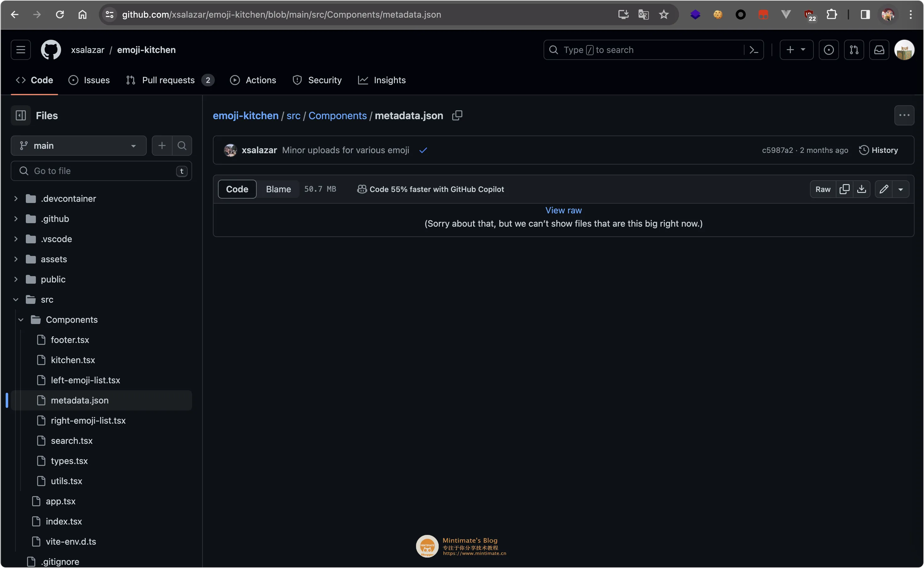Open Chrome translate page icon
Image resolution: width=924 pixels, height=568 pixels.
click(643, 14)
